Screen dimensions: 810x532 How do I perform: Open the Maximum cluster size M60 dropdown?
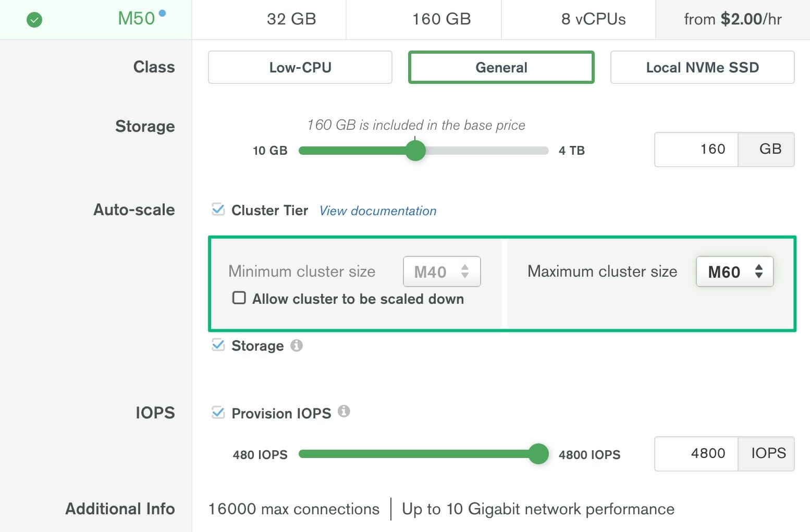734,271
